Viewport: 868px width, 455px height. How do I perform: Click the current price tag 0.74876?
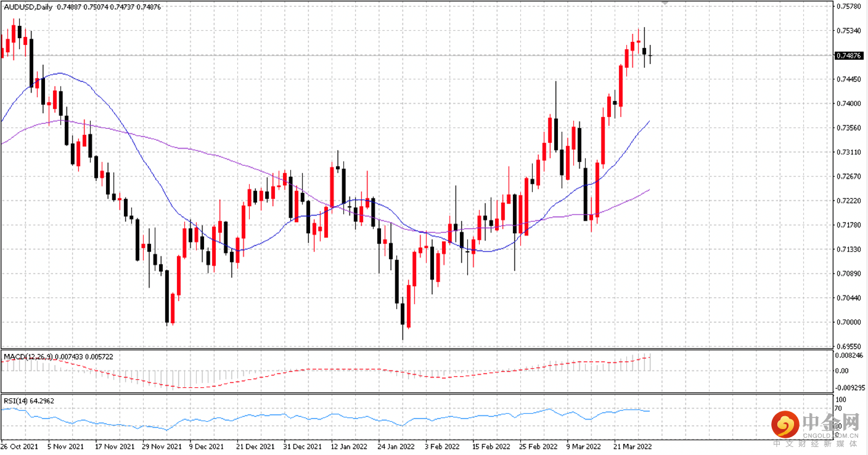848,55
